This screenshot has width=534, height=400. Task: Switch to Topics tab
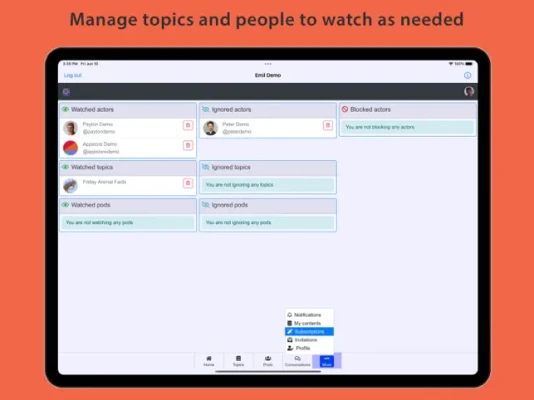238,361
